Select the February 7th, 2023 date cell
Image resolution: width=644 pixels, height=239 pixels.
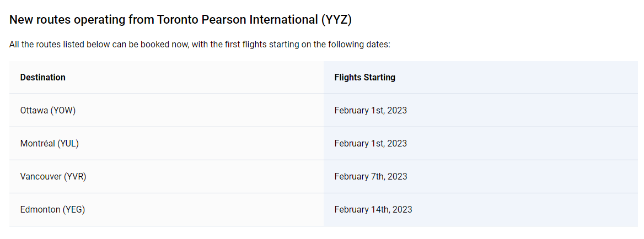point(371,176)
